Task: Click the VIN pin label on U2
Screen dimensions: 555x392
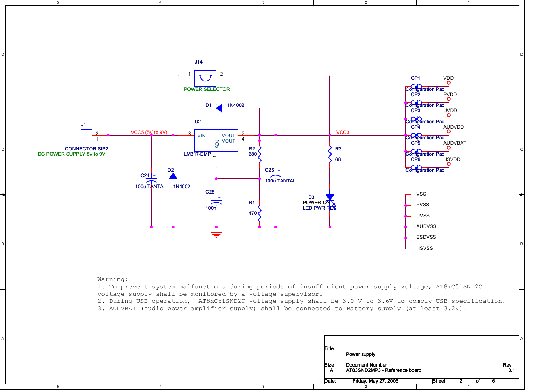Action: 201,136
